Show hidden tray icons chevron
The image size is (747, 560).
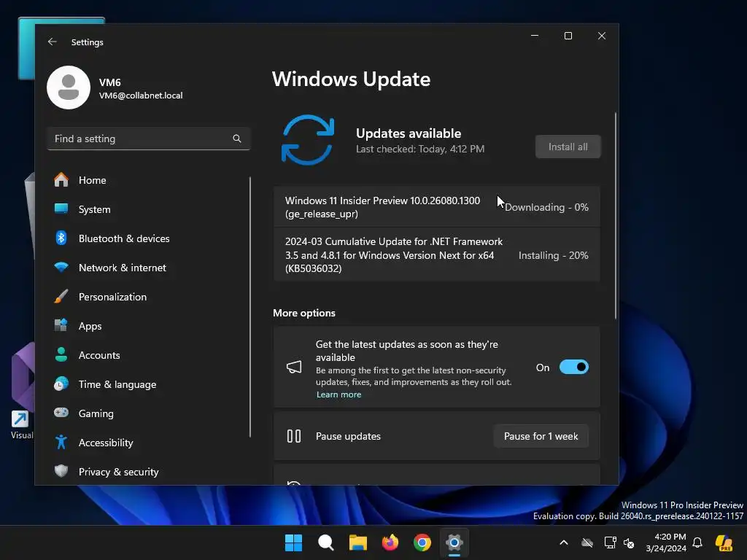(564, 542)
